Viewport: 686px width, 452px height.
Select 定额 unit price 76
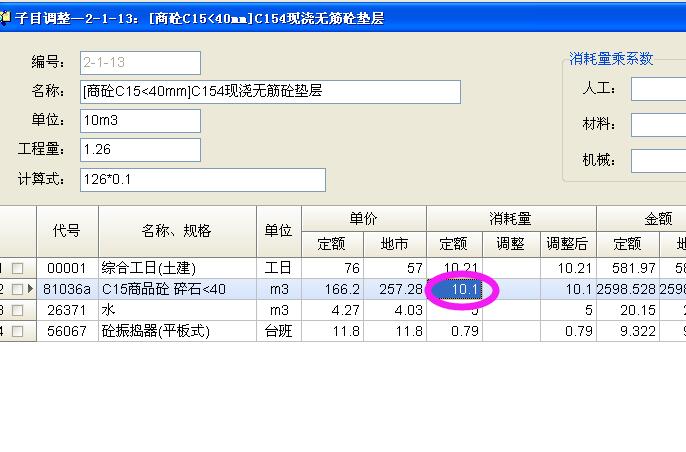[x=332, y=268]
